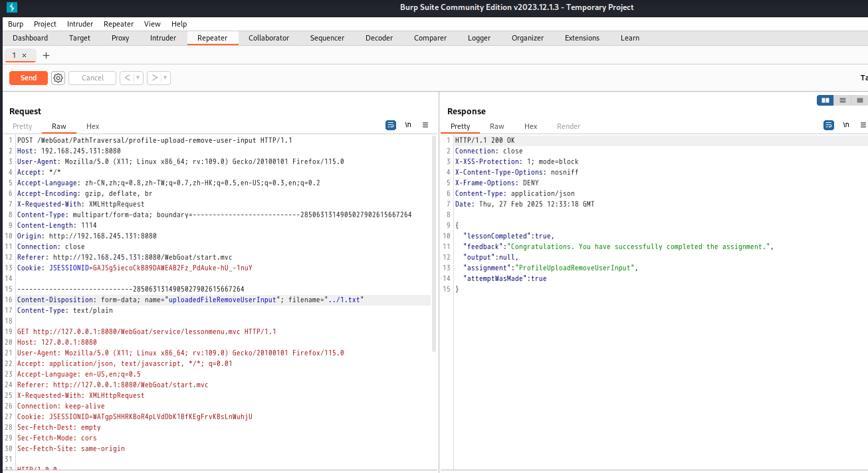This screenshot has width=868, height=473.
Task: Click the Content-Length: 1114 header line
Action: coord(57,225)
